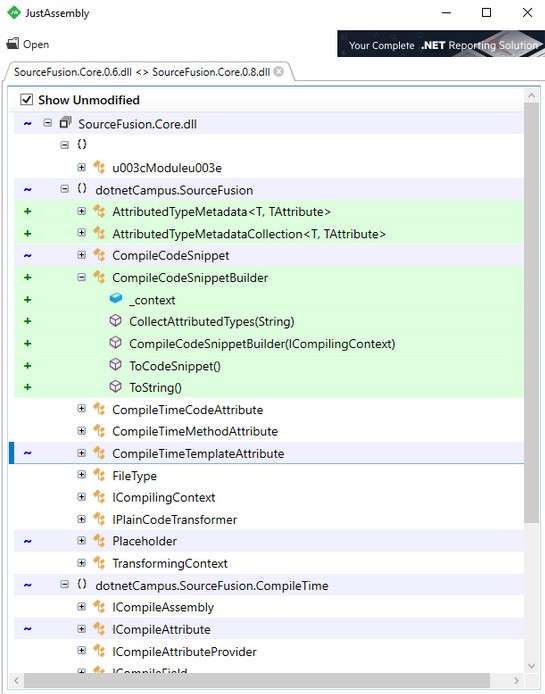The height and width of the screenshot is (694, 545).
Task: Collapse the dotnetCampus.SourceFusion namespace
Action: pos(65,189)
